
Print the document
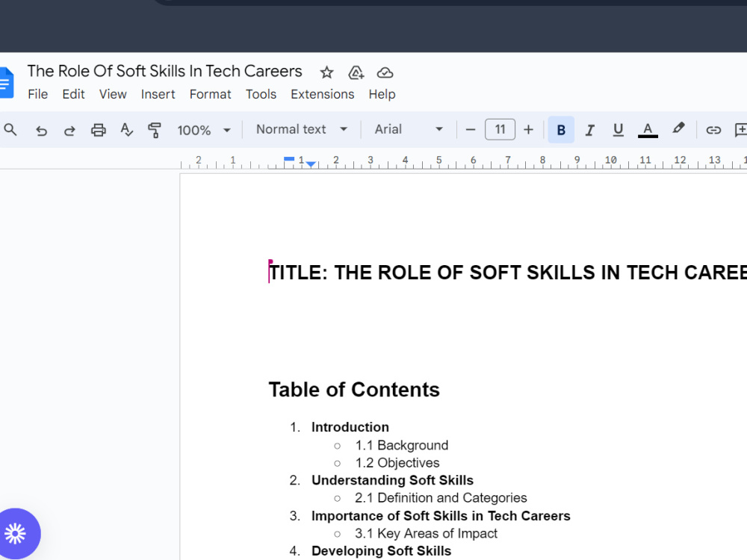click(x=98, y=130)
